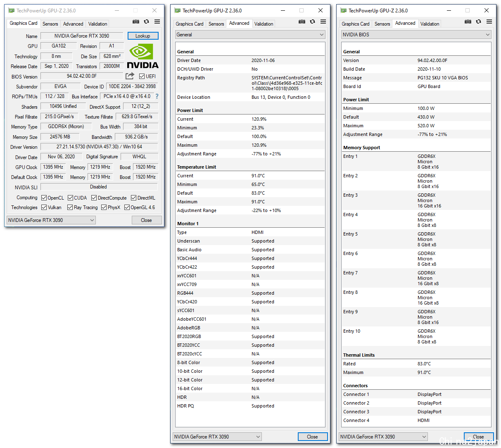Image resolution: width=501 pixels, height=448 pixels.
Task: Click Device Location value Bus 13, Device 0
Action: (281, 97)
